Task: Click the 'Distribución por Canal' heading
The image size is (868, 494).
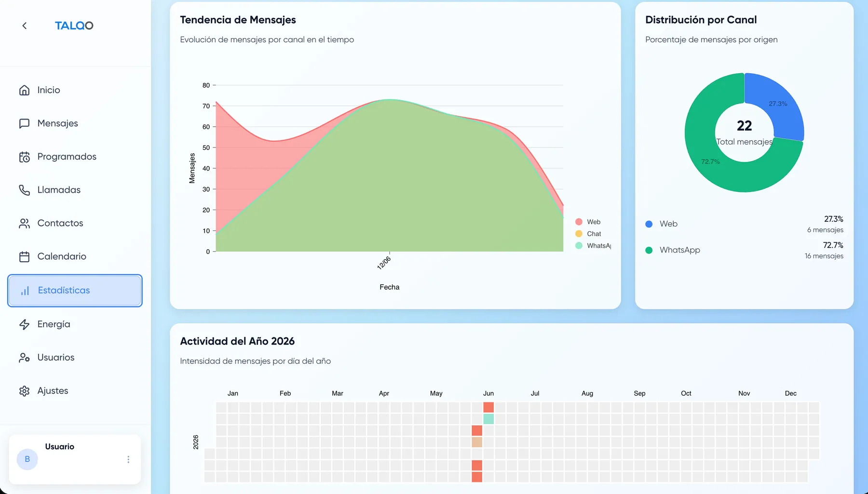Action: point(701,20)
